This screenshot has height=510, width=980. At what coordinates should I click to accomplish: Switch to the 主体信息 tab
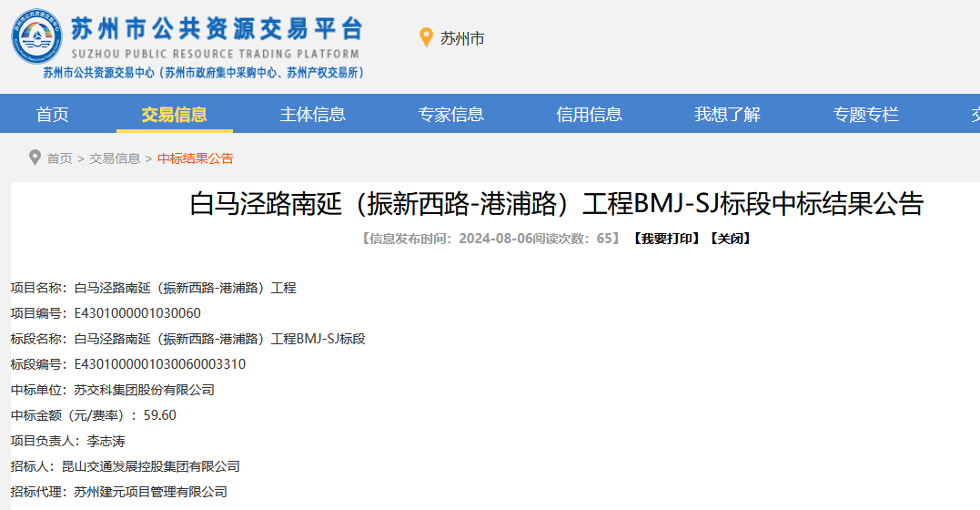tap(312, 115)
